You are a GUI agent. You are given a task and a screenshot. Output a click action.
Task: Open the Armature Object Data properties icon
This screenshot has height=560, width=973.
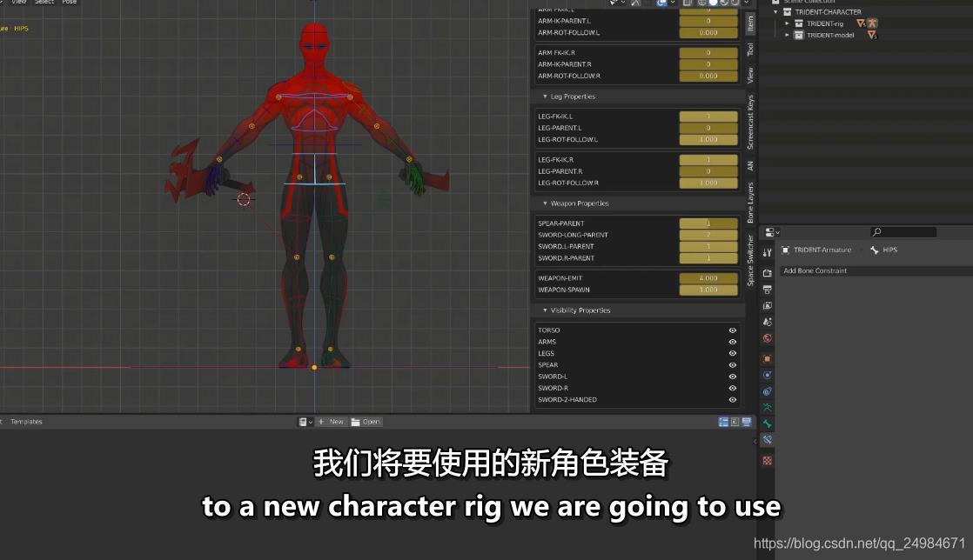pos(767,408)
